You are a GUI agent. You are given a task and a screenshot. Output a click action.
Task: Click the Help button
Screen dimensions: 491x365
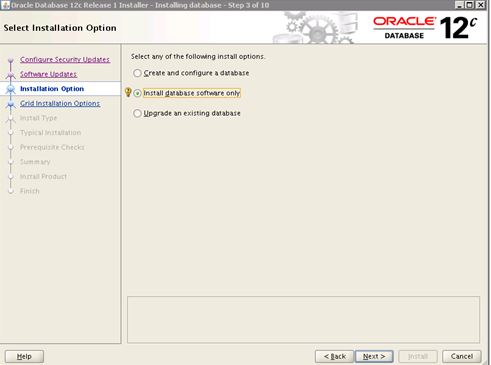click(x=24, y=356)
